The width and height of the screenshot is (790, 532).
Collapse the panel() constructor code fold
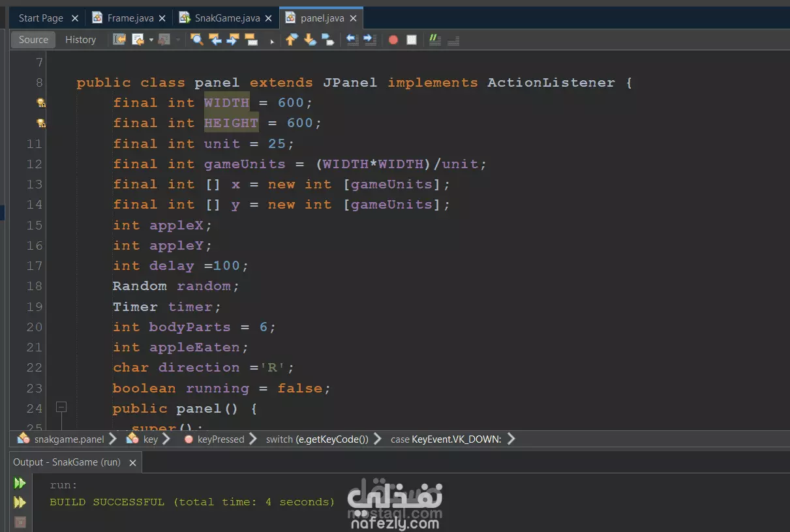[61, 407]
